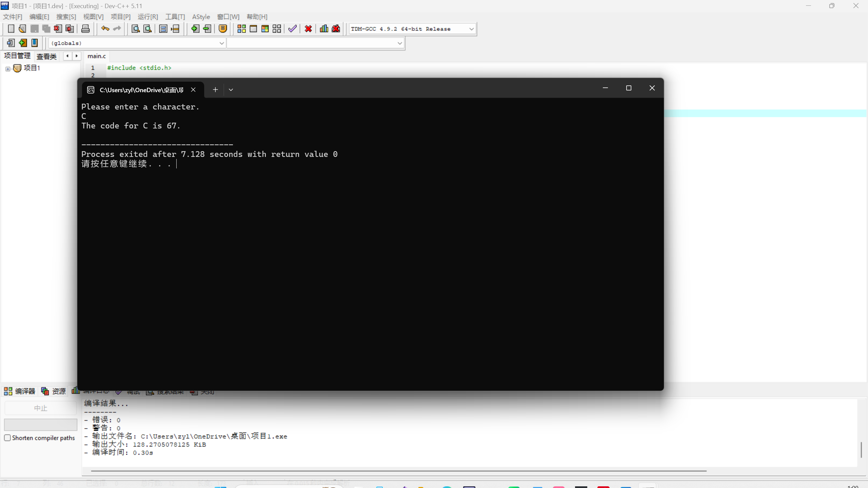Toggle Shorten compiler paths checkbox

pyautogui.click(x=7, y=438)
